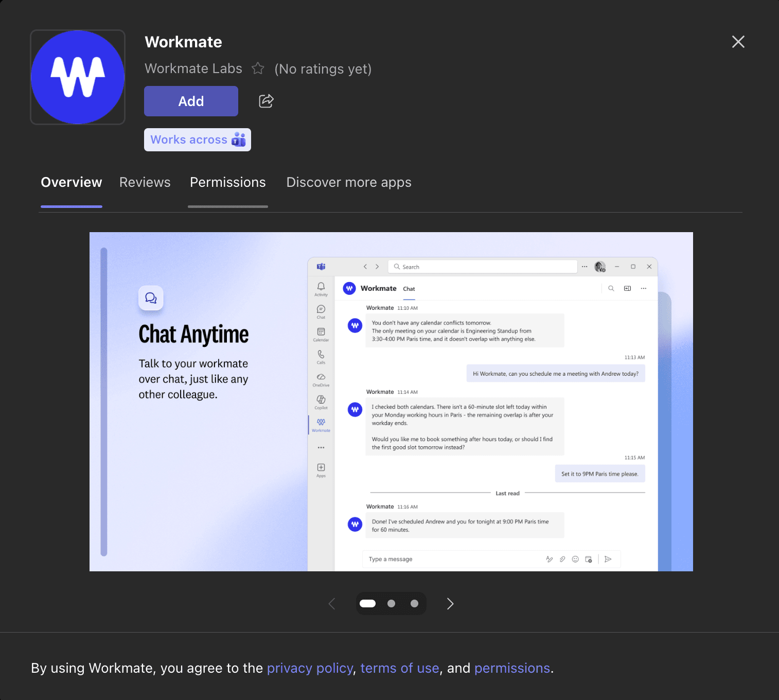Select the second carousel dot
Screen dimensions: 779x700
(x=391, y=604)
